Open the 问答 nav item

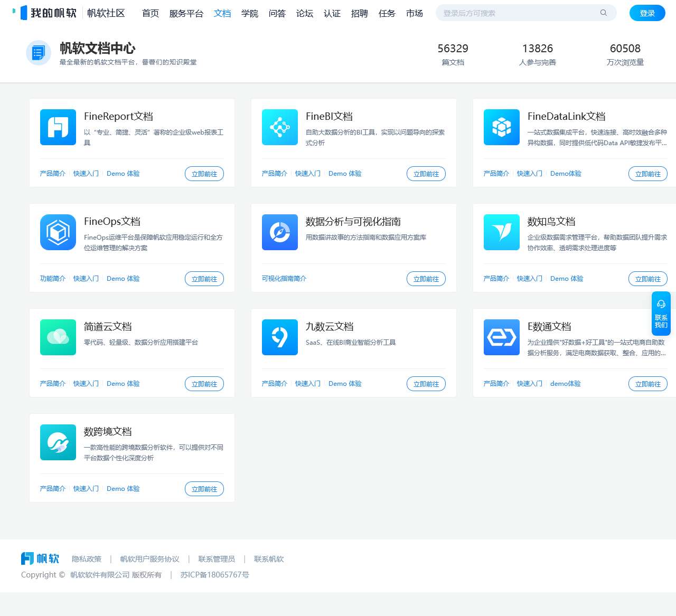click(x=277, y=13)
